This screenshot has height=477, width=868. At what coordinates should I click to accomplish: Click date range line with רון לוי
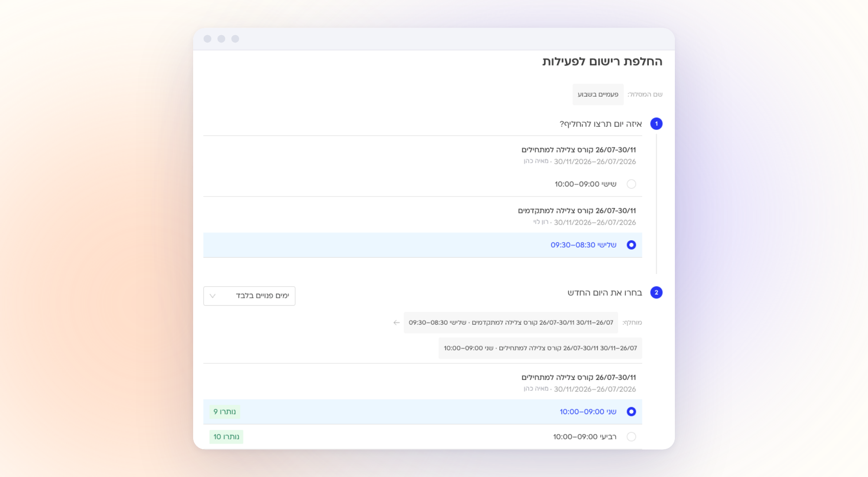[x=585, y=222]
